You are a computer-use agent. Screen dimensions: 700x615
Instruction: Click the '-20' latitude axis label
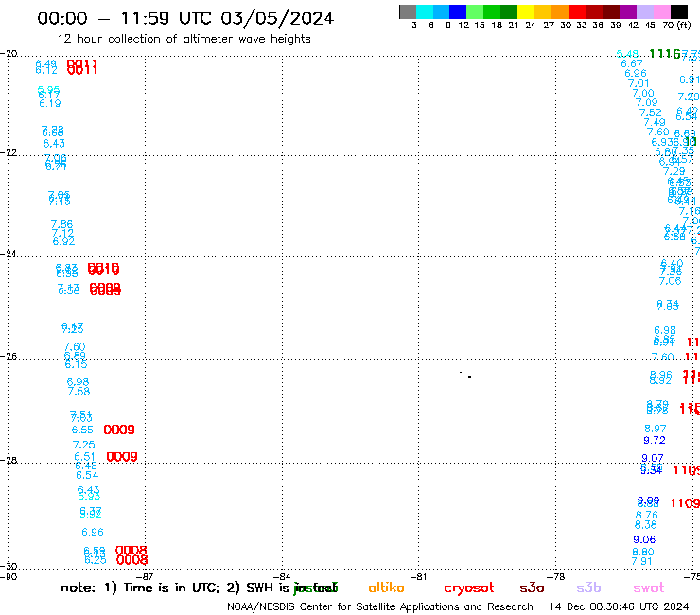[9, 54]
